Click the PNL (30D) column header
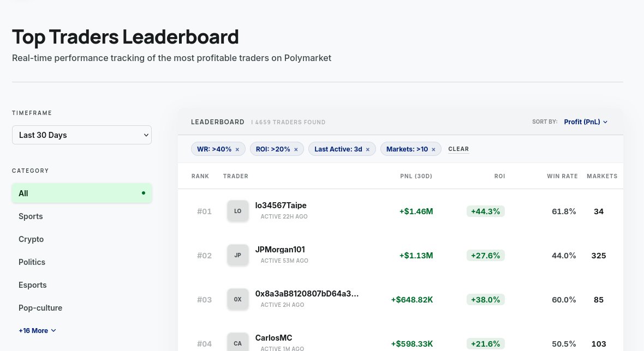 coord(416,177)
